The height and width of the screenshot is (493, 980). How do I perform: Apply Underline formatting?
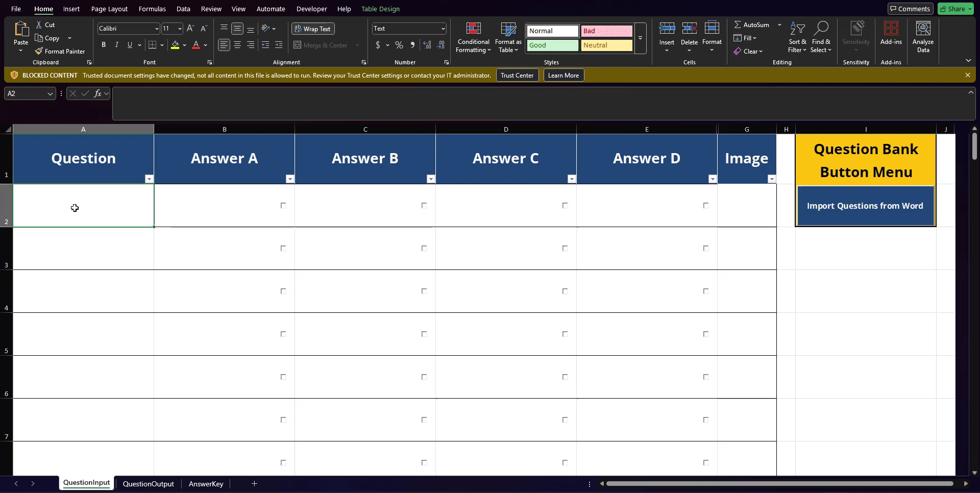tap(130, 45)
